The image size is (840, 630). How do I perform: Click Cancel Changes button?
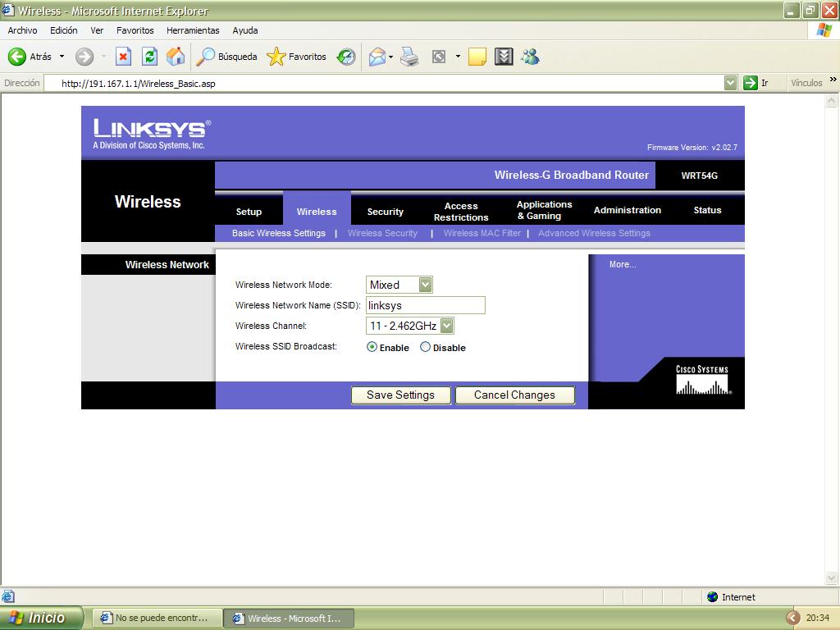point(515,395)
